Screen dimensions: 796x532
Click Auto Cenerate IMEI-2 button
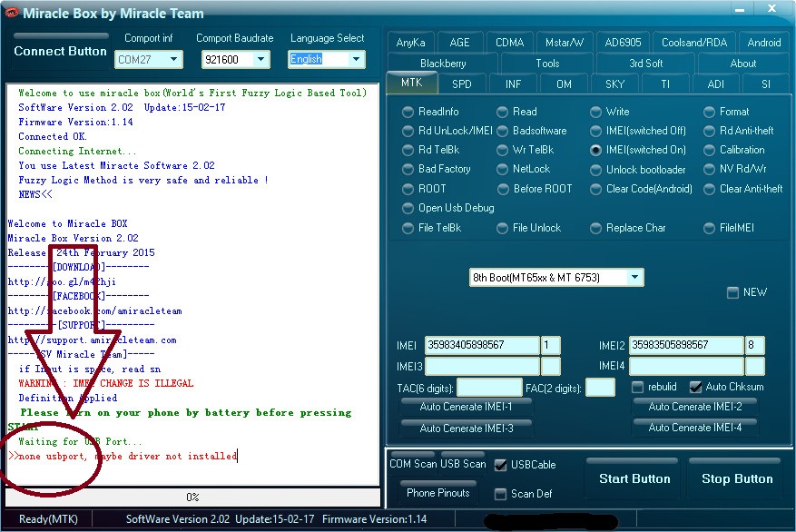(695, 406)
